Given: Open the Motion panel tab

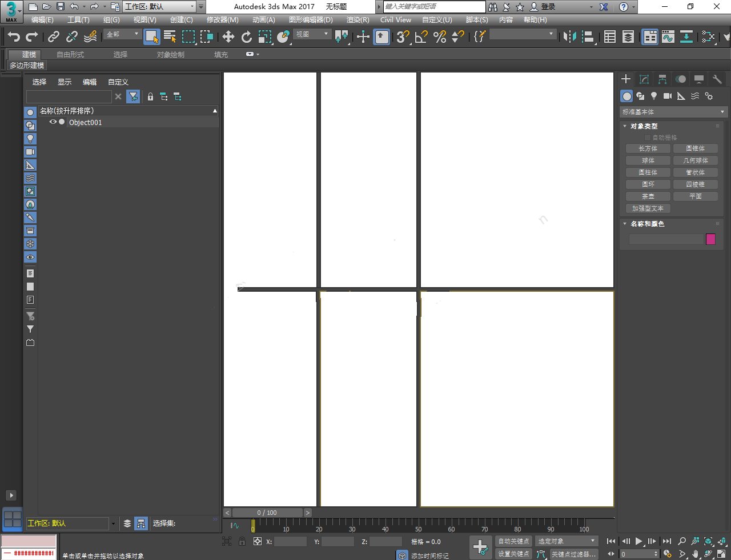Looking at the screenshot, I should pos(681,79).
